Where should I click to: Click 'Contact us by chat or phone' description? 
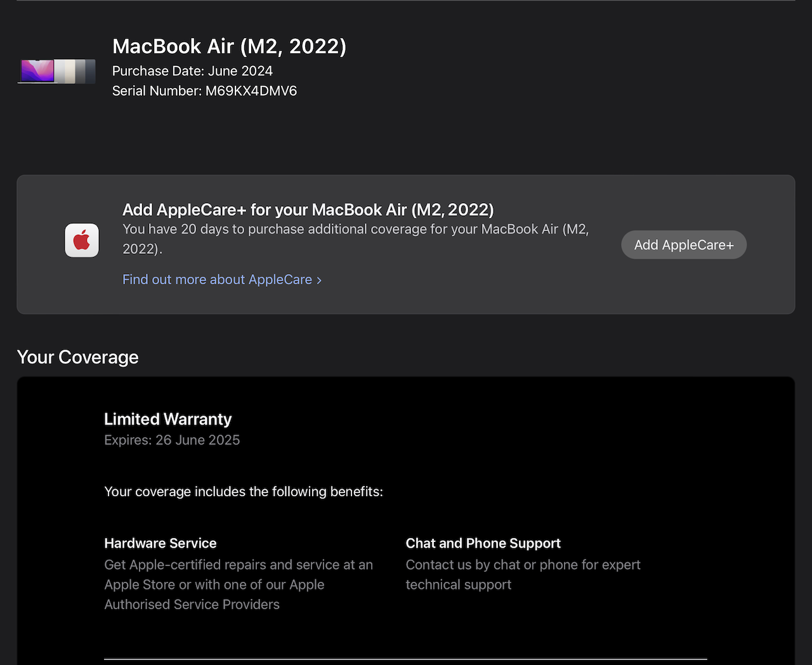coord(523,575)
